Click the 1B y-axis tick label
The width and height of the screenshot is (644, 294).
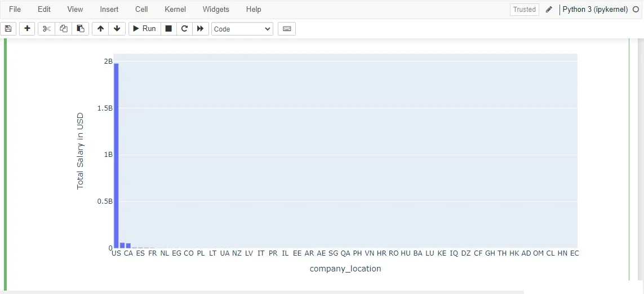[108, 155]
